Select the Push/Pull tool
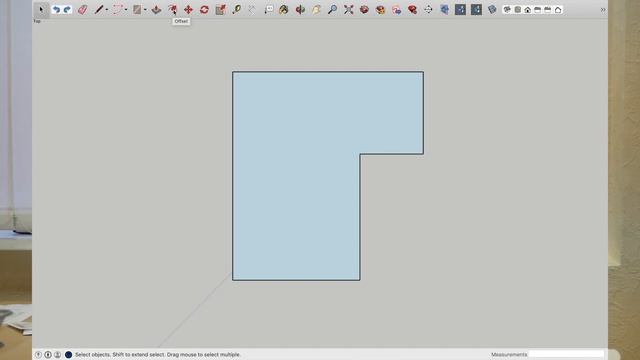The width and height of the screenshot is (640, 360). [156, 9]
